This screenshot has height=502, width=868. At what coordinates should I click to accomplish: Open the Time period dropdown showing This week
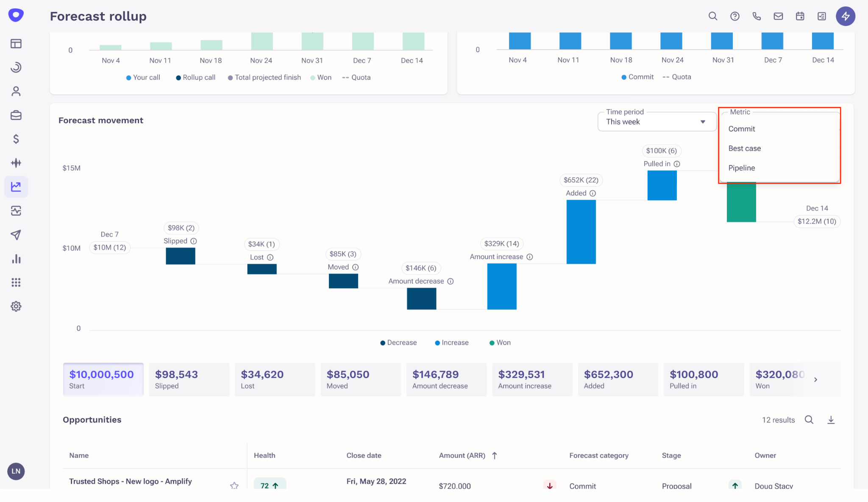[656, 122]
